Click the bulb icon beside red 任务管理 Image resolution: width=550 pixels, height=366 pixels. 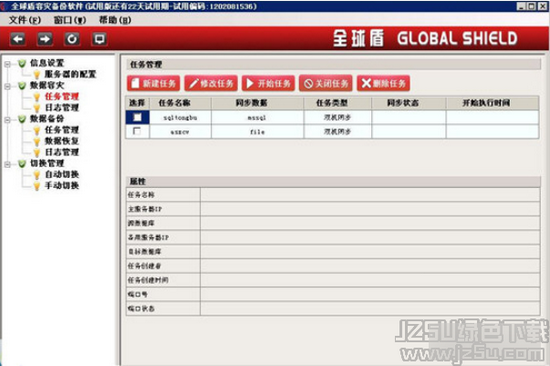click(x=37, y=97)
